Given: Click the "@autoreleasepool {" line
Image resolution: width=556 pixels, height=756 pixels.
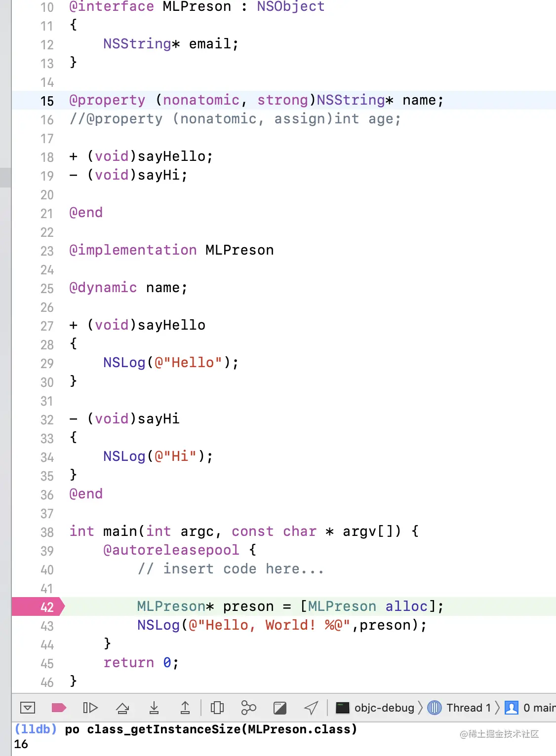Looking at the screenshot, I should pyautogui.click(x=180, y=550).
